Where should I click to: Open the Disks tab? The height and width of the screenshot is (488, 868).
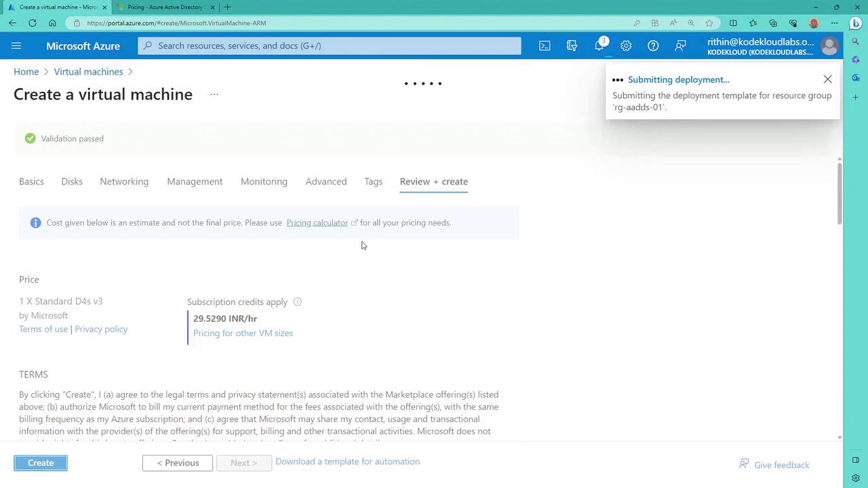tap(72, 182)
